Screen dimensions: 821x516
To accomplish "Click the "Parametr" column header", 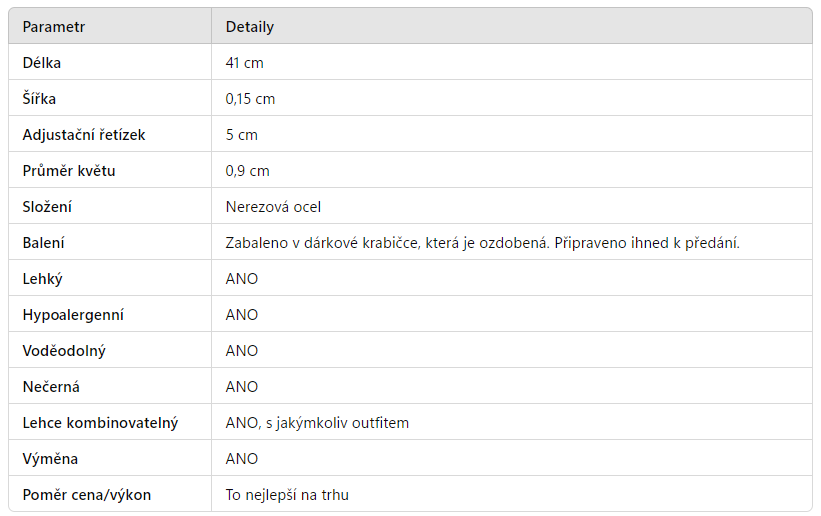I will tap(54, 27).
